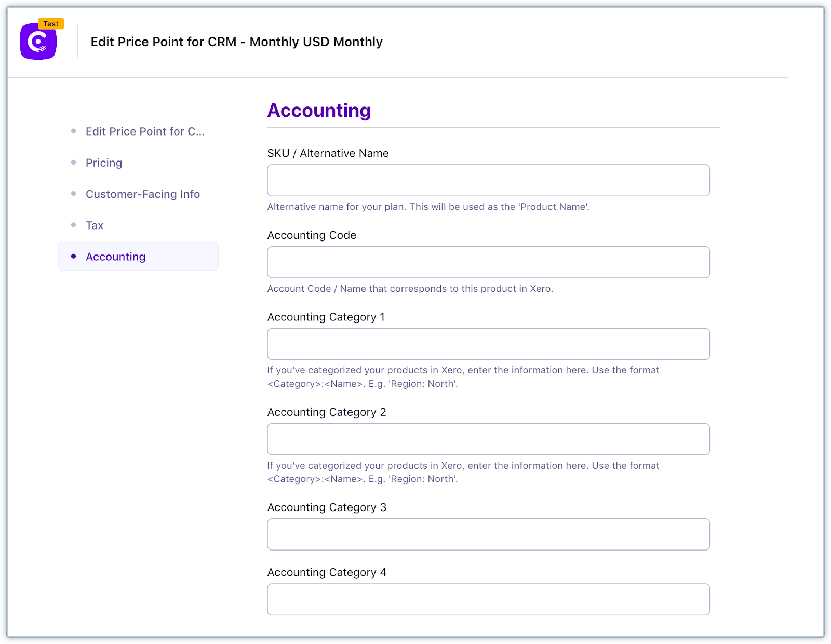This screenshot has height=644, width=831.
Task: Click the Accounting Category 1 label
Action: [x=326, y=317]
